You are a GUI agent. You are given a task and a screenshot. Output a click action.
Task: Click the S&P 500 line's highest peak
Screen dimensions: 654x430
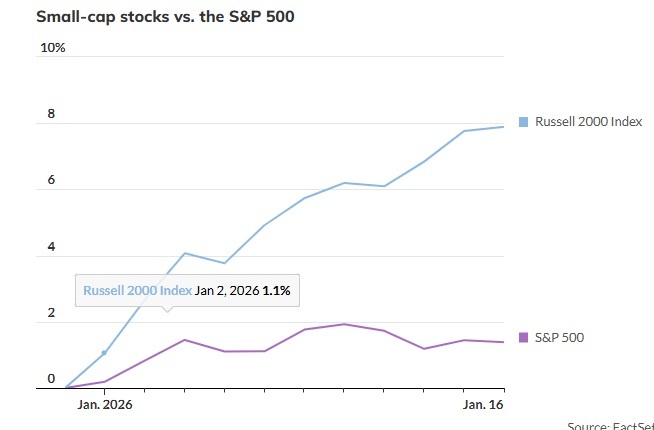[344, 324]
